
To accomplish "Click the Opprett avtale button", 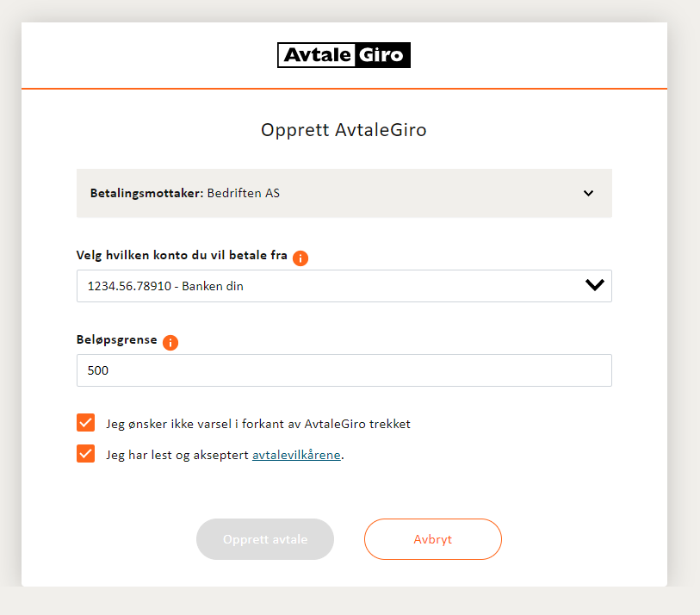I will point(265,539).
